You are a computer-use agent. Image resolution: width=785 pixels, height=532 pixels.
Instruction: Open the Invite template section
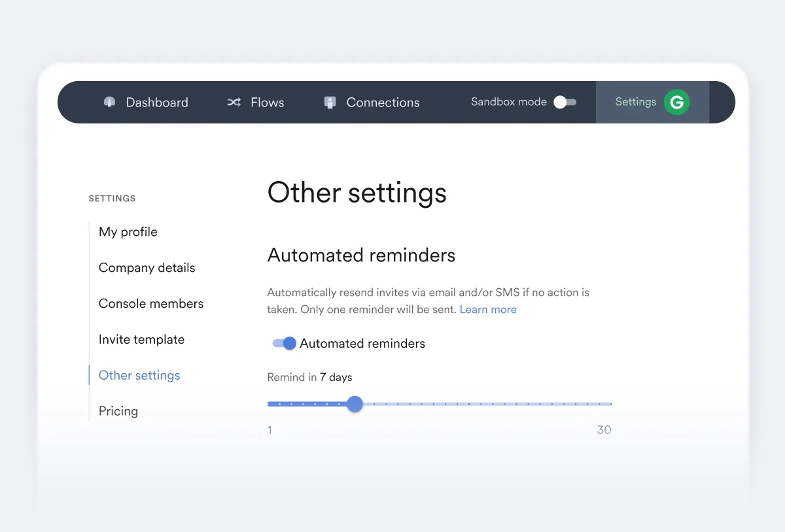(x=141, y=340)
